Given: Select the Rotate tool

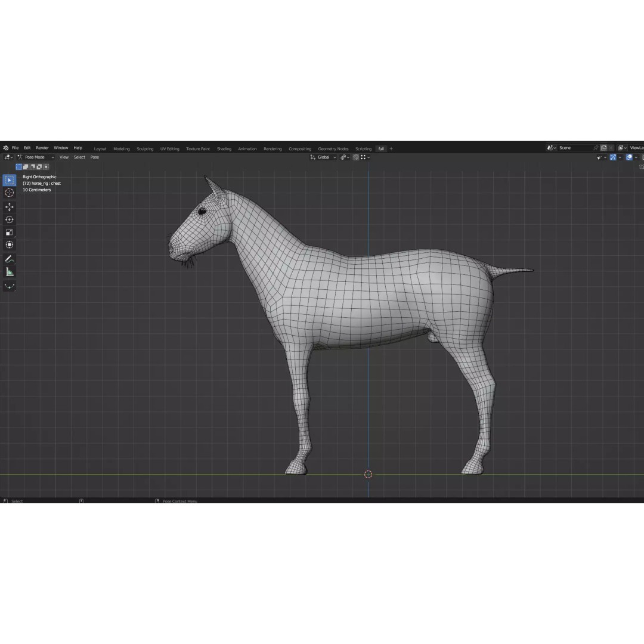Looking at the screenshot, I should click(x=10, y=219).
